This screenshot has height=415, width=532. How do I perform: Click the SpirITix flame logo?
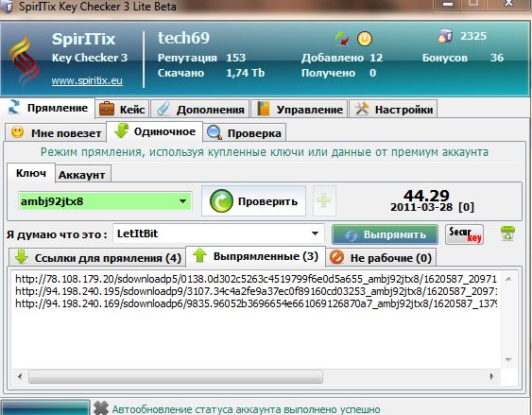click(x=24, y=61)
